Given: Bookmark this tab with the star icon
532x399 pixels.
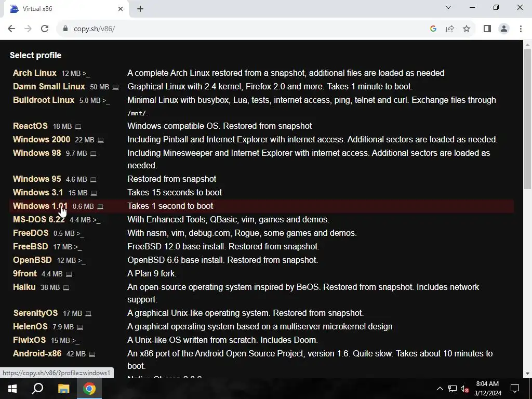Looking at the screenshot, I should pyautogui.click(x=467, y=29).
